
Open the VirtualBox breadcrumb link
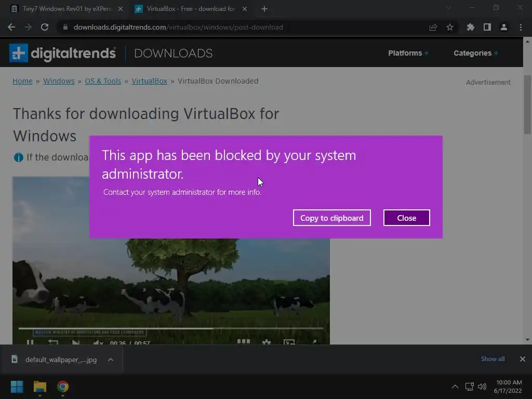coord(149,81)
